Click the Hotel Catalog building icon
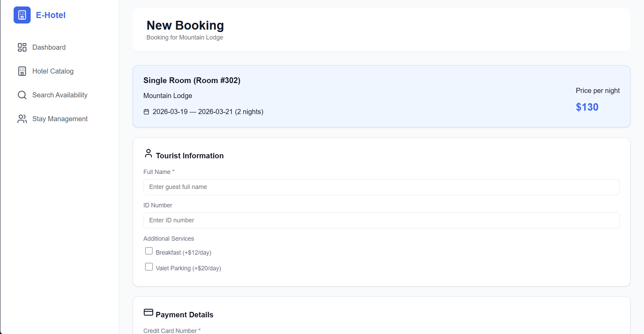The width and height of the screenshot is (644, 334). pyautogui.click(x=22, y=71)
